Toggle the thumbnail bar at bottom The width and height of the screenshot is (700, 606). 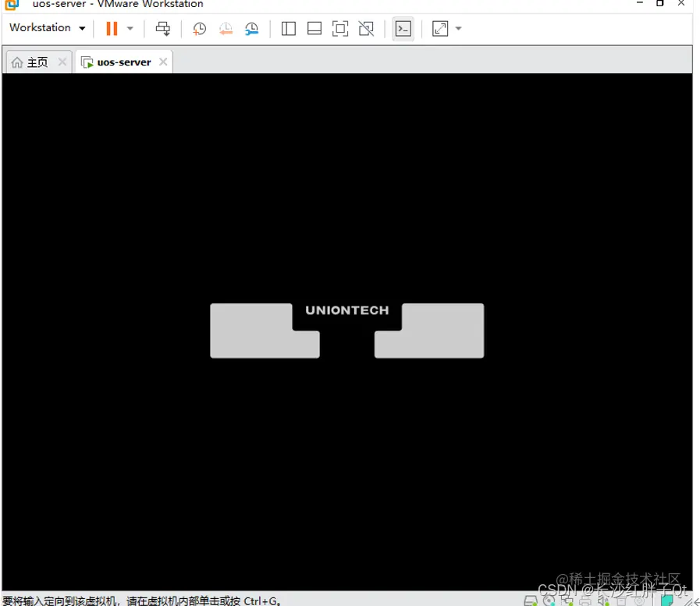[x=314, y=29]
